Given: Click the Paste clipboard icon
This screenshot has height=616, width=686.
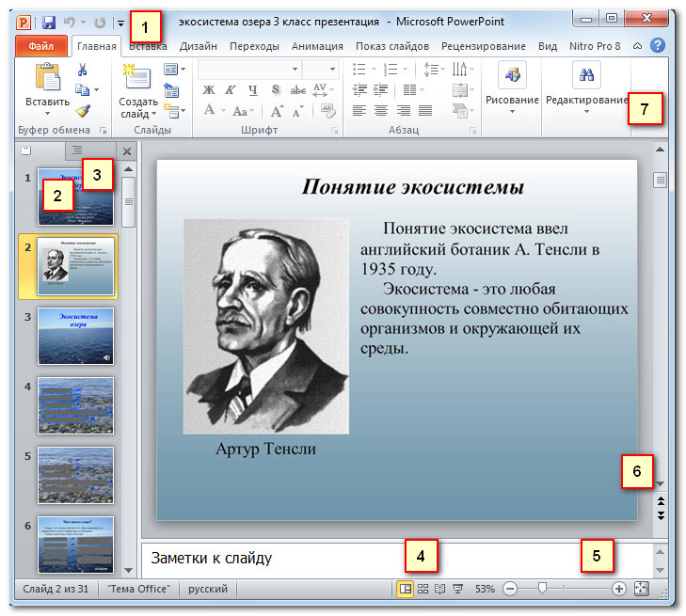Looking at the screenshot, I should point(48,78).
